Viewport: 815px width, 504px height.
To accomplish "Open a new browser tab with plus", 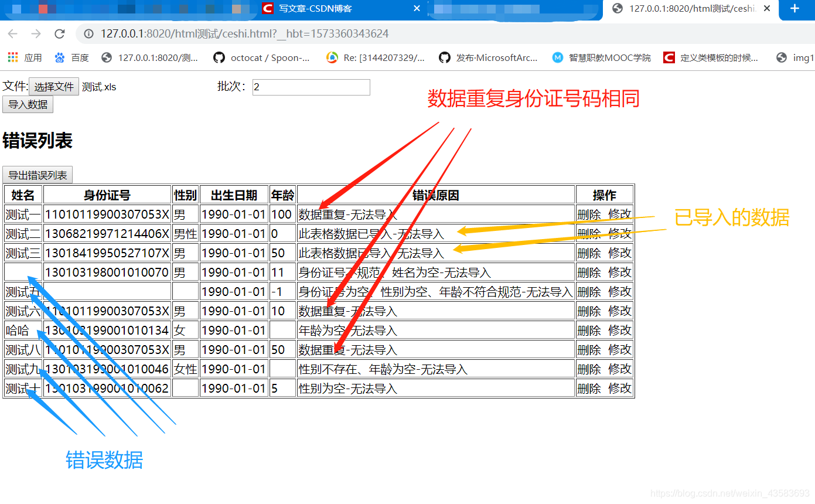I will (794, 9).
